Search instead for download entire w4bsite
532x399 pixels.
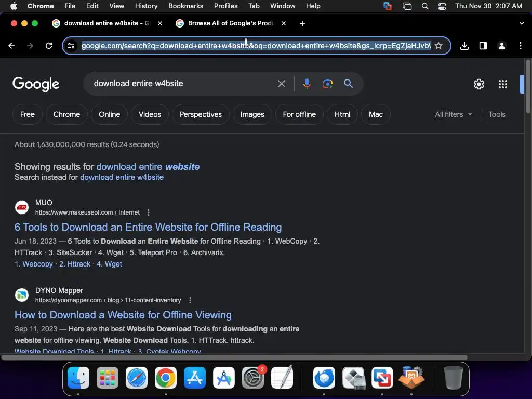122,177
